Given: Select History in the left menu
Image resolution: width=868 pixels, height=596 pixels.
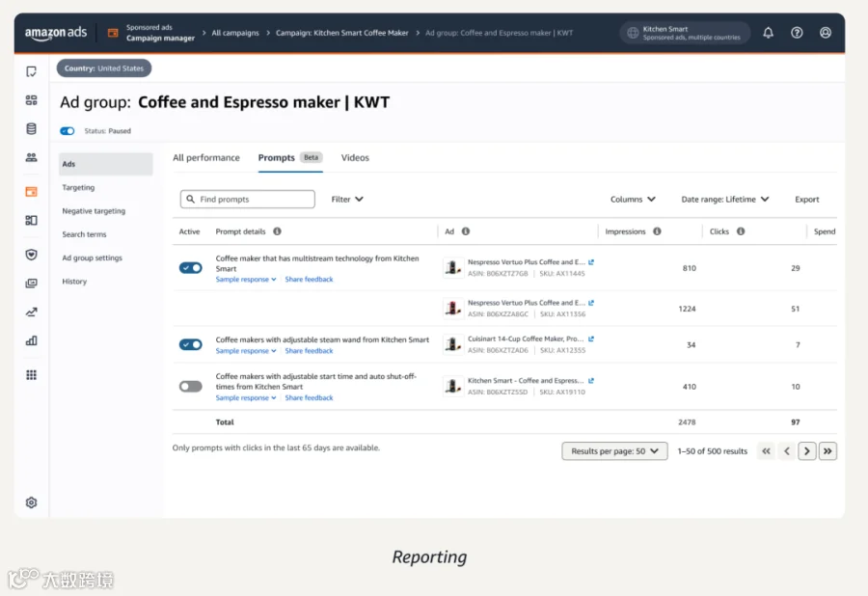Looking at the screenshot, I should click(74, 281).
